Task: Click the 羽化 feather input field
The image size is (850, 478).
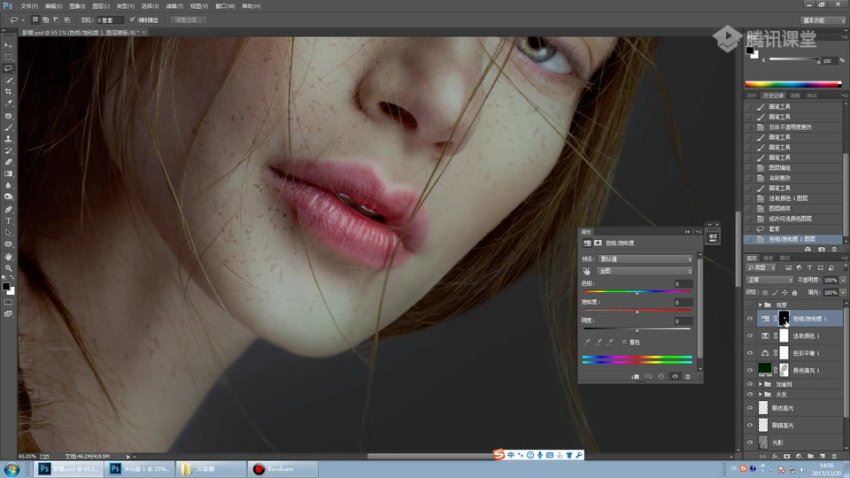Action: [109, 20]
